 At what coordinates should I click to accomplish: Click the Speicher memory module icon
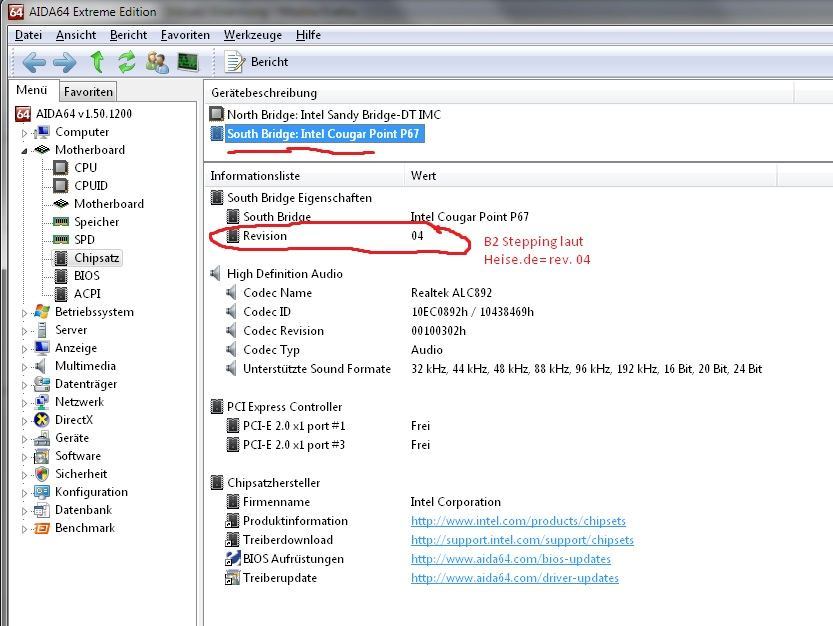coord(61,222)
